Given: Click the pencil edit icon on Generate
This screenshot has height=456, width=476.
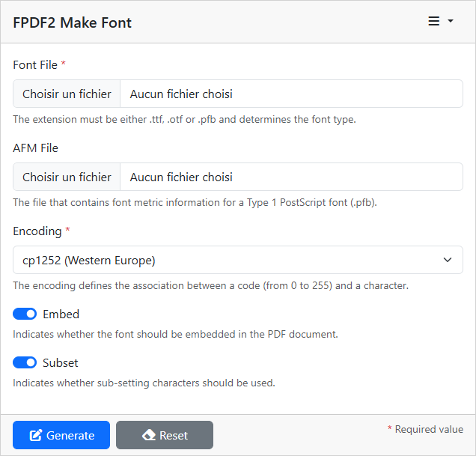Looking at the screenshot, I should click(x=35, y=435).
